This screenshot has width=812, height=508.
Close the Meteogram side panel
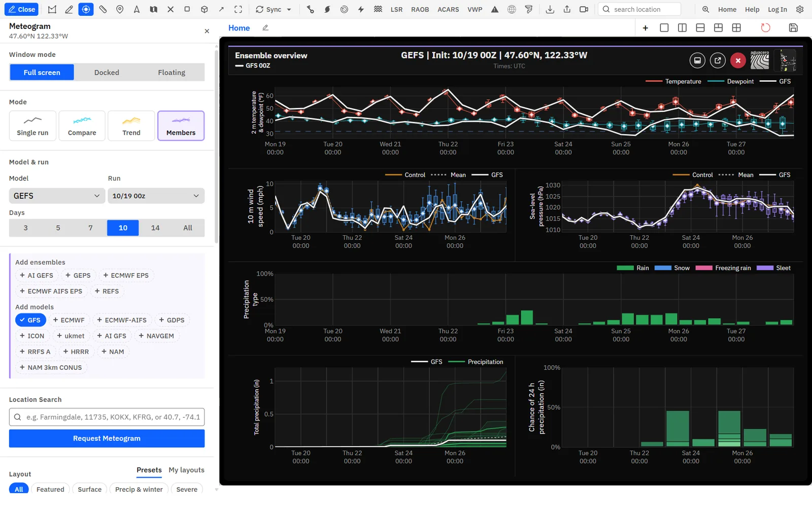click(x=207, y=31)
